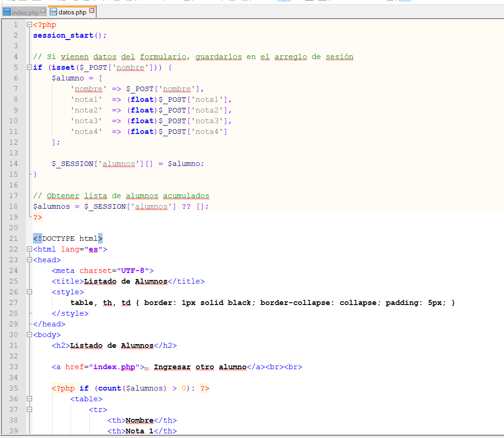Select the datos.php tab
This screenshot has width=504, height=438.
72,13
